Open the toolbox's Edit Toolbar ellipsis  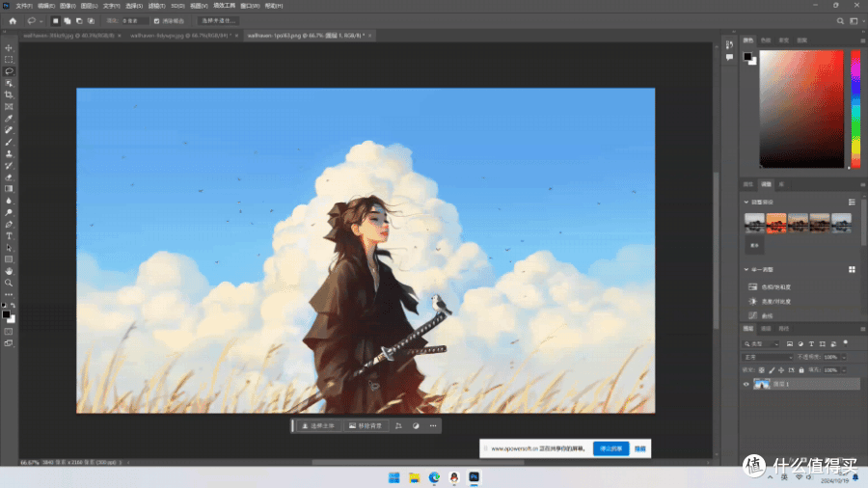point(9,294)
